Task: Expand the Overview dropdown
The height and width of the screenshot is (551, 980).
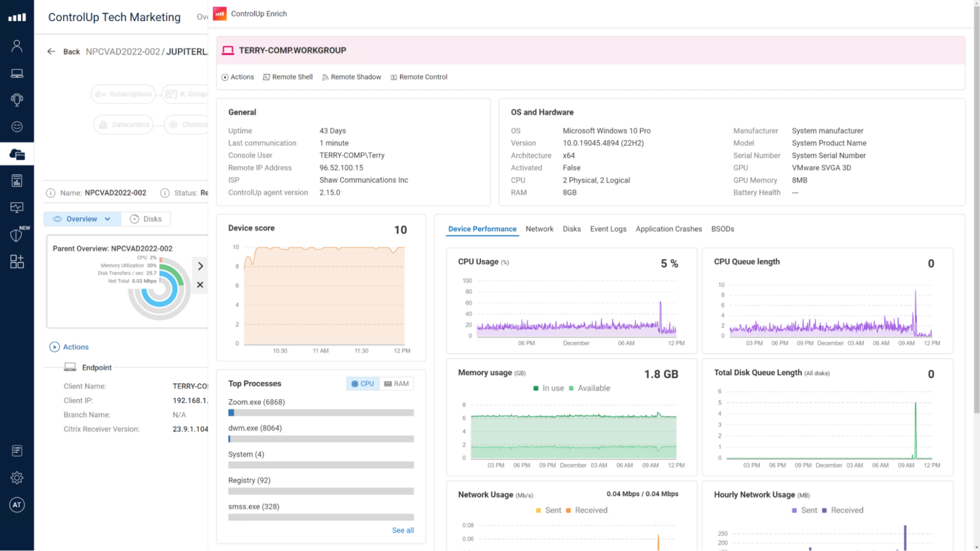Action: [82, 219]
